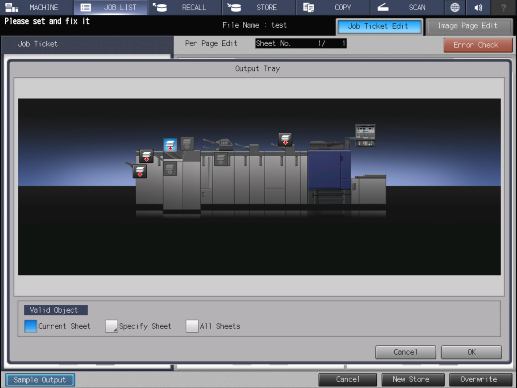This screenshot has width=517, height=388.
Task: Select the lowest output tray icon on the end finisher
Action: (140, 171)
